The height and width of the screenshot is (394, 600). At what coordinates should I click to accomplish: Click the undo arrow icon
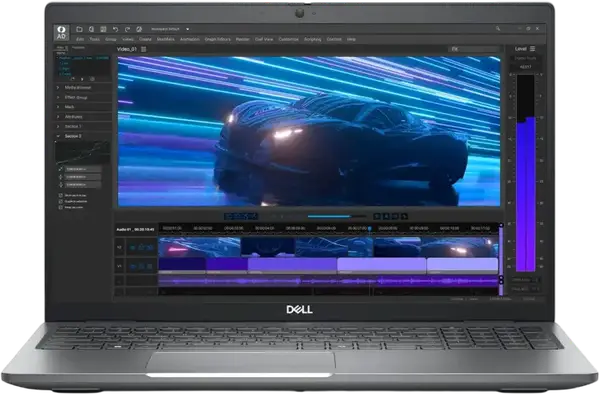pos(115,29)
